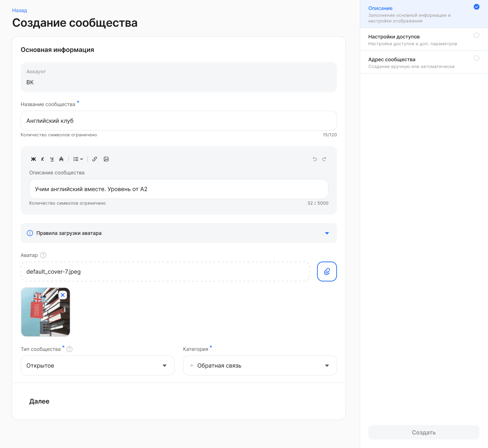
Task: Open the list style dropdown in the editor
Action: coord(78,159)
